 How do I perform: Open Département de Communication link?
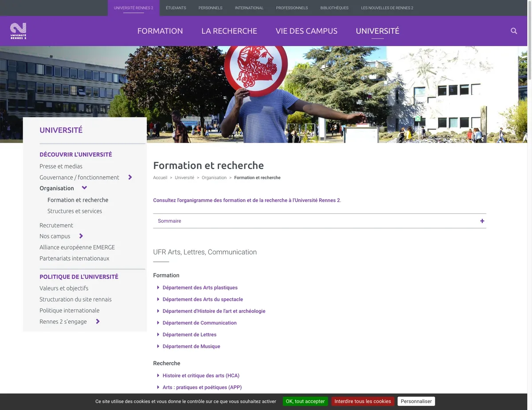199,323
